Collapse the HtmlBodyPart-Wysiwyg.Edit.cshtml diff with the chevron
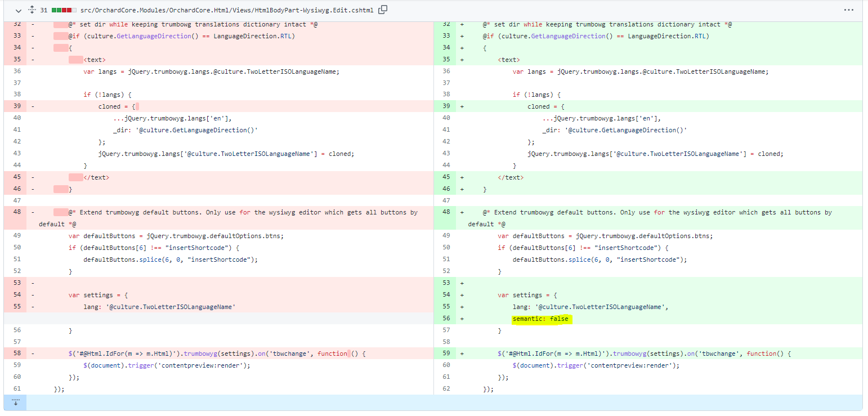Viewport: 868px width, 416px height. coord(18,10)
